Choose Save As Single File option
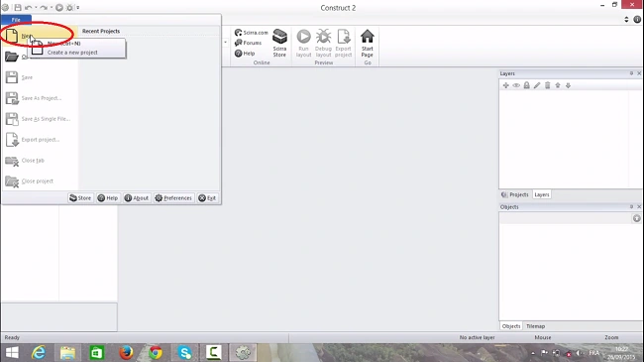Screen dimensions: 644x362 39,119
